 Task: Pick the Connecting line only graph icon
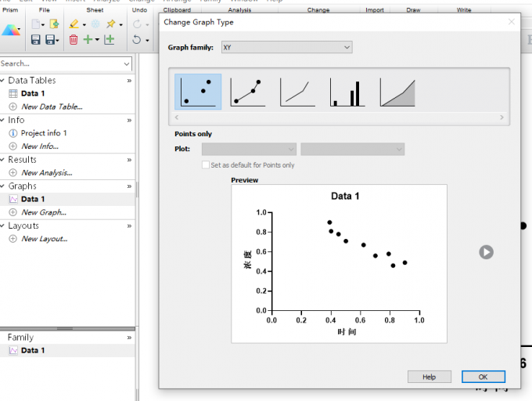297,92
